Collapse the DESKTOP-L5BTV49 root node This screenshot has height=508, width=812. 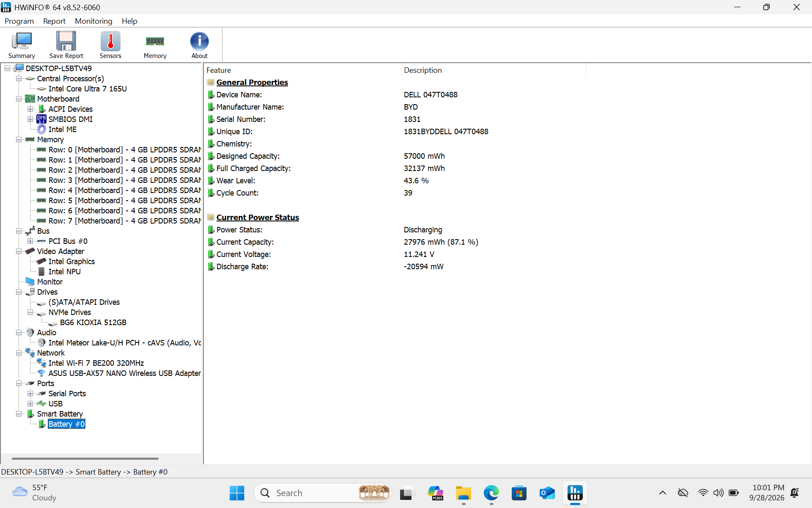point(7,69)
